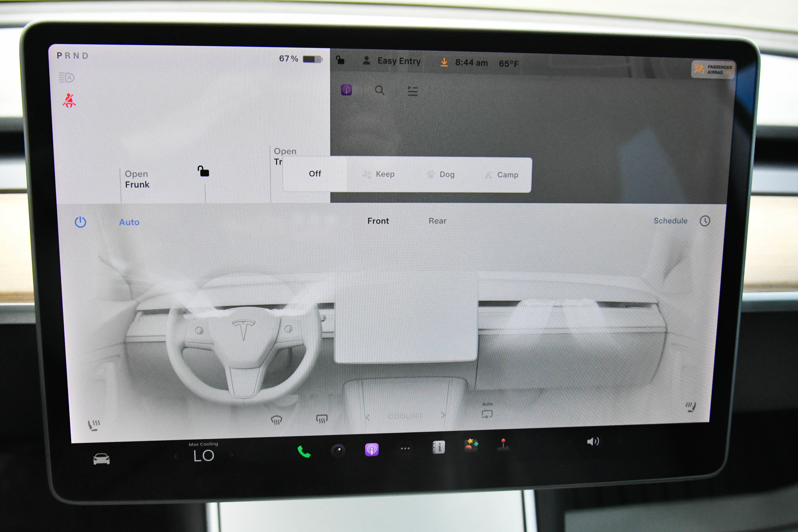Viewport: 798px width, 532px height.
Task: Tap the car Controls icon
Action: (101, 459)
